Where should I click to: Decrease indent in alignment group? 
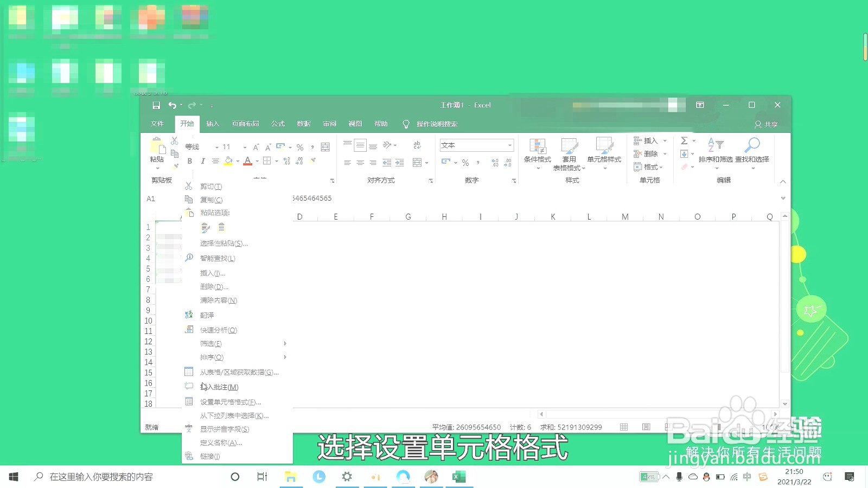coord(387,163)
